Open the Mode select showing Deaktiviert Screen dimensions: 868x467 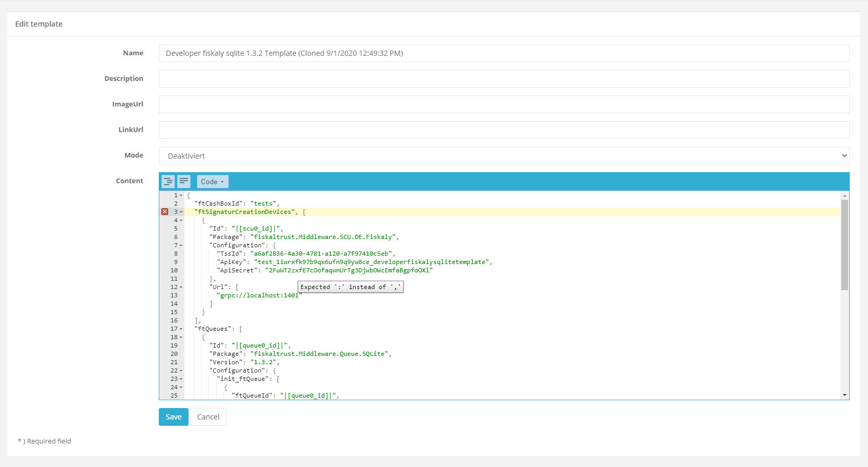coord(504,155)
